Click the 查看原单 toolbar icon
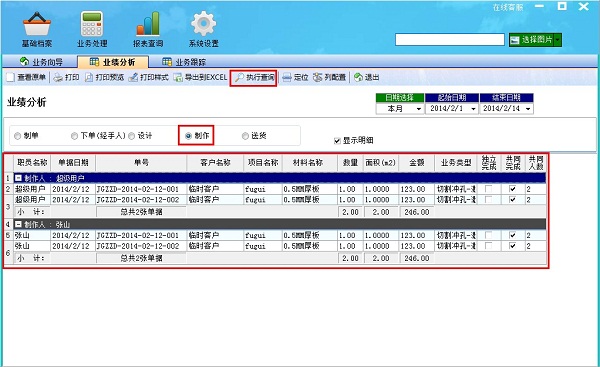 point(10,77)
